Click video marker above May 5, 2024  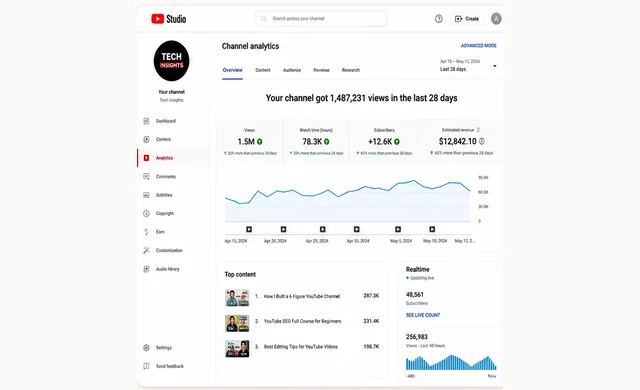[x=398, y=229]
